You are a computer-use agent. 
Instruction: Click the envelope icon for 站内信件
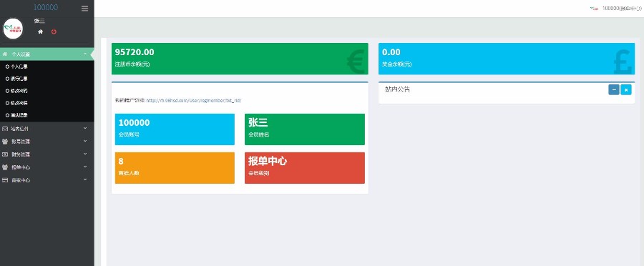[x=5, y=129]
